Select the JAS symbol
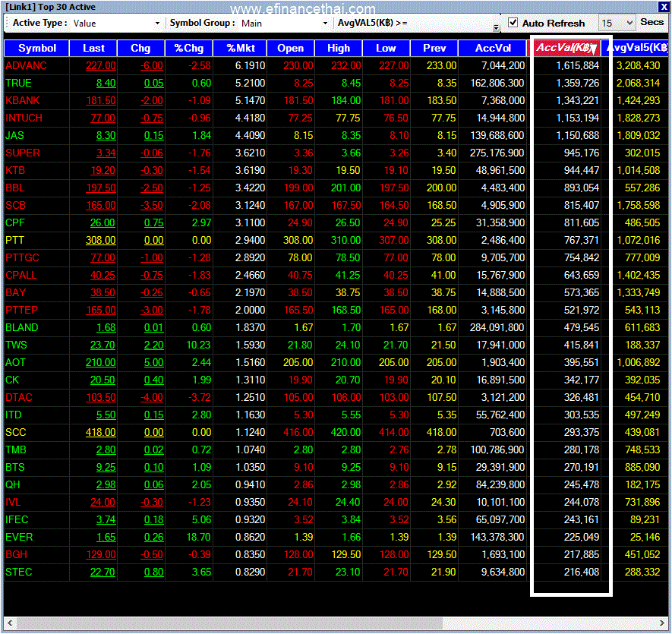 point(14,135)
